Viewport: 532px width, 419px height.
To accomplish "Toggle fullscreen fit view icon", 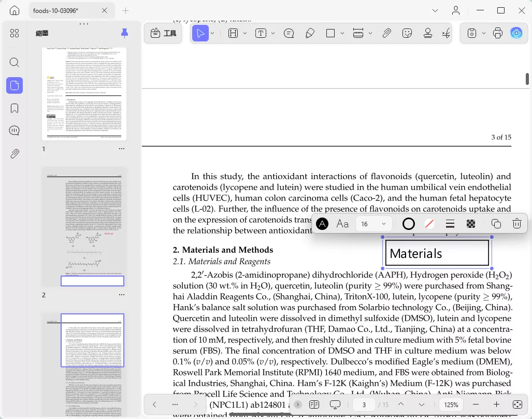I will (x=517, y=404).
